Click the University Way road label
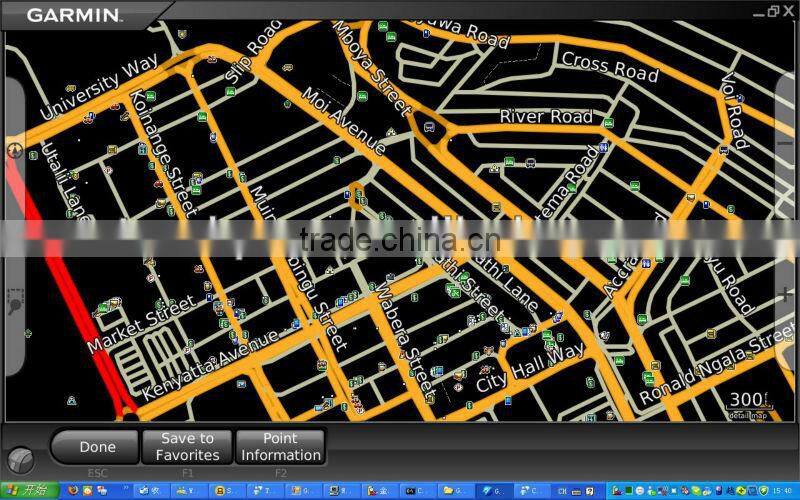The height and width of the screenshot is (500, 800). pyautogui.click(x=99, y=86)
